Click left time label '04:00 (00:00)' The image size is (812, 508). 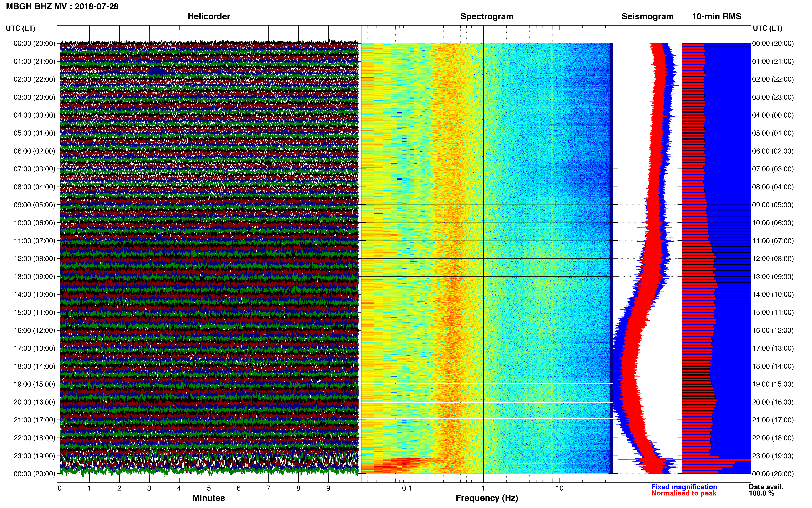click(x=34, y=115)
